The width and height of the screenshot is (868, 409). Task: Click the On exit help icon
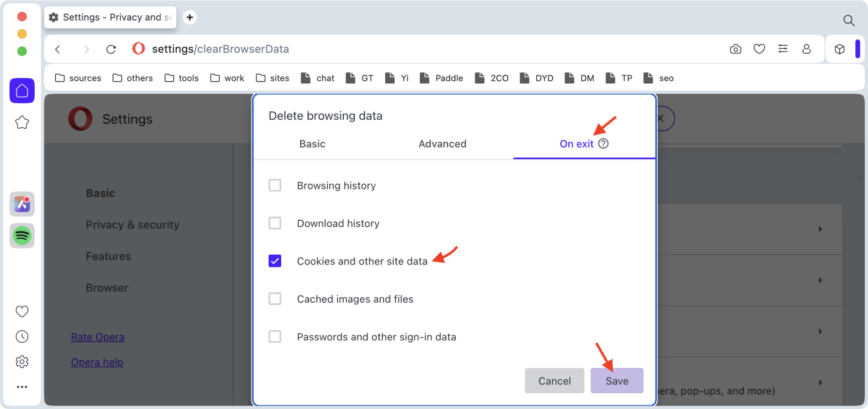(603, 144)
